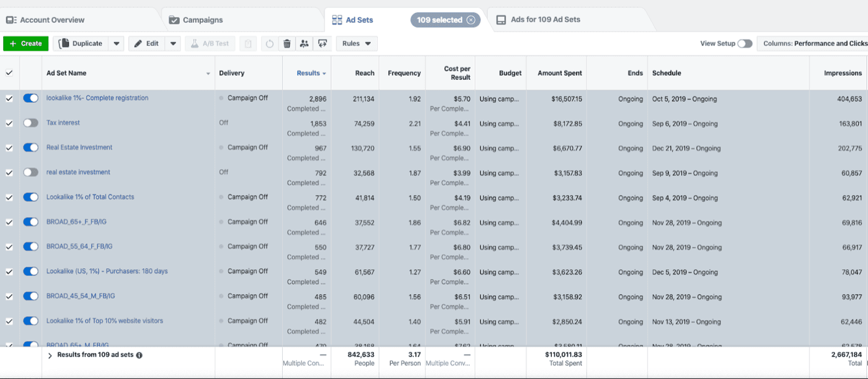The width and height of the screenshot is (868, 379).
Task: Click the trash delete icon in toolbar
Action: (x=287, y=44)
